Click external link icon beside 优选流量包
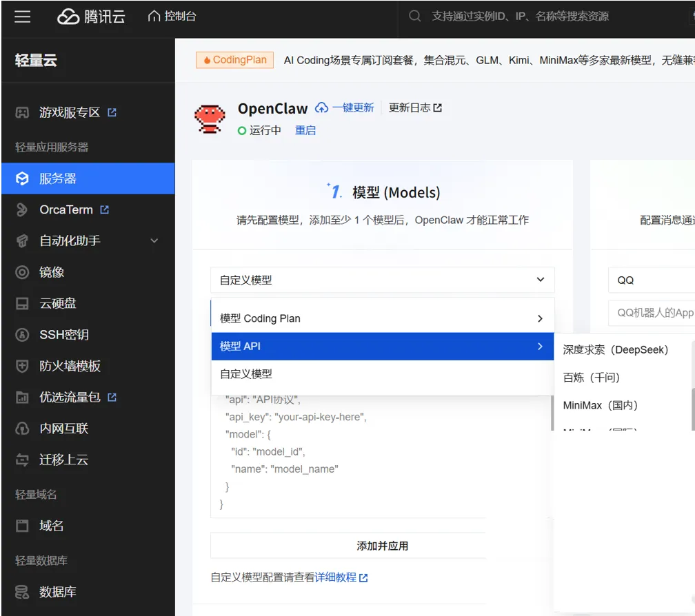 click(x=112, y=398)
